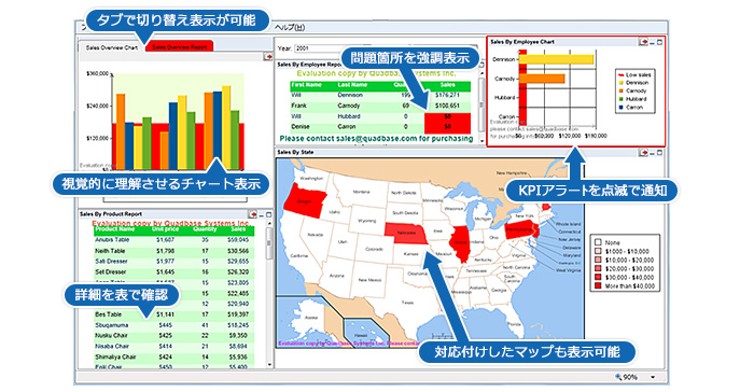The width and height of the screenshot is (754, 392).
Task: Click the red $0 cell in Hubbard row
Action: tap(447, 117)
